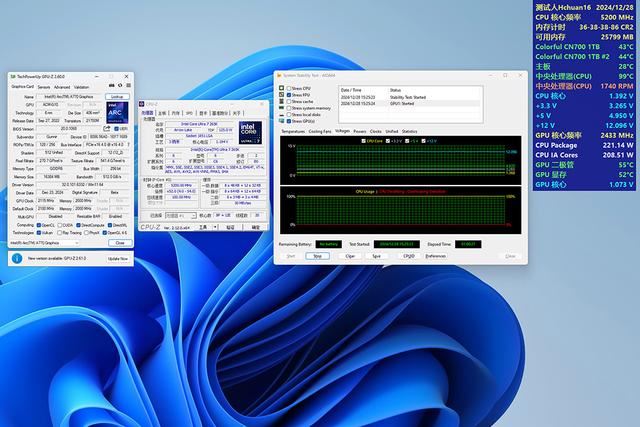Disable the Stress GPU(s) checkbox
This screenshot has width=640, height=427.
pyautogui.click(x=289, y=121)
